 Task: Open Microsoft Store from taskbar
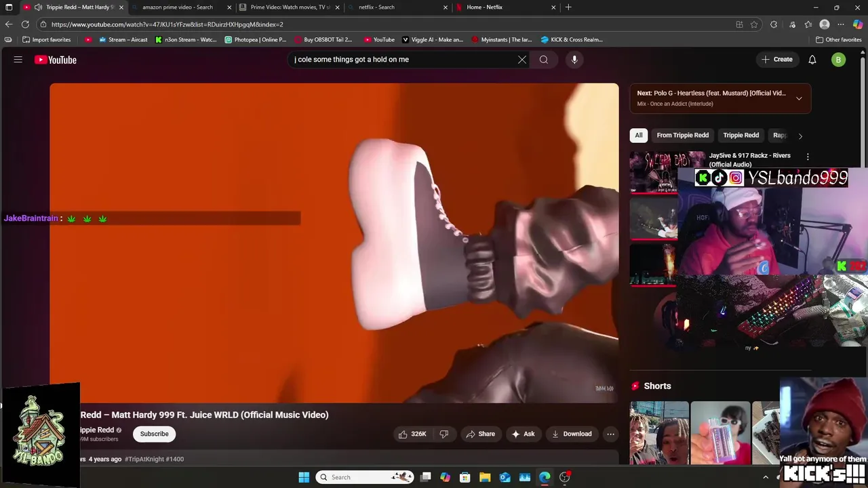pos(465,477)
